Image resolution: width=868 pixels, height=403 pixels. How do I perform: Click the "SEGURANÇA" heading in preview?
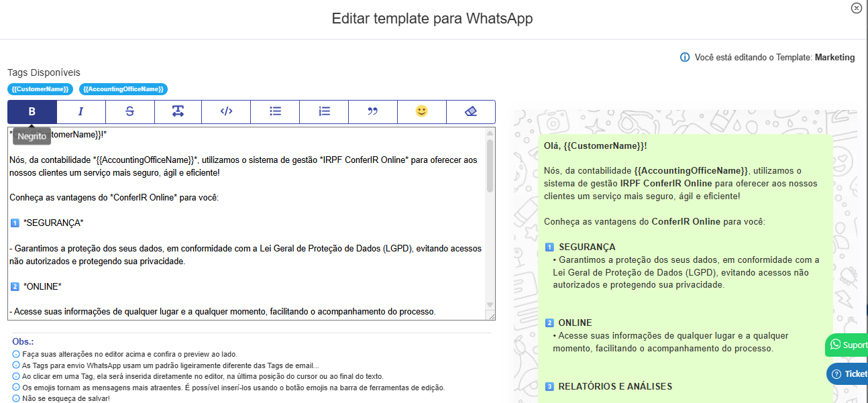coord(587,247)
